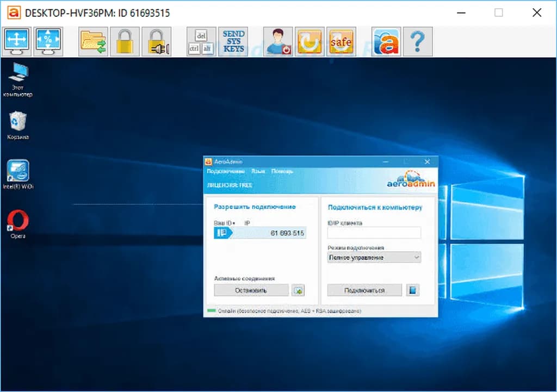This screenshot has width=557, height=392.
Task: Click the percent scaling monitor icon
Action: [x=48, y=41]
